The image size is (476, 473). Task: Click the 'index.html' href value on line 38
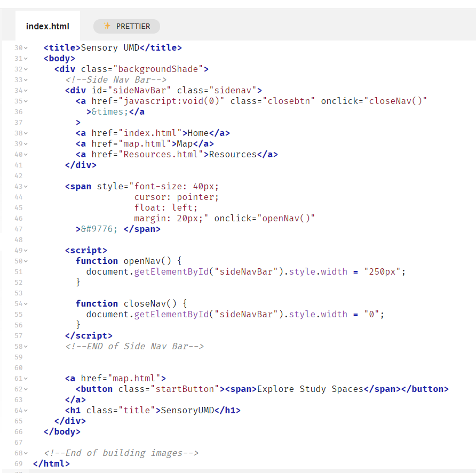pyautogui.click(x=150, y=133)
